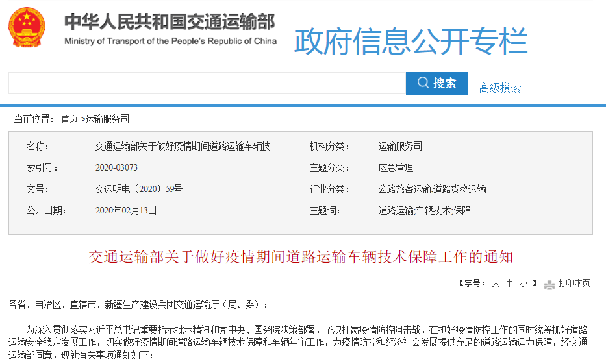Viewport: 606px width, 364px height.
Task: Click the 公开日期: field label
Action: tap(46, 210)
